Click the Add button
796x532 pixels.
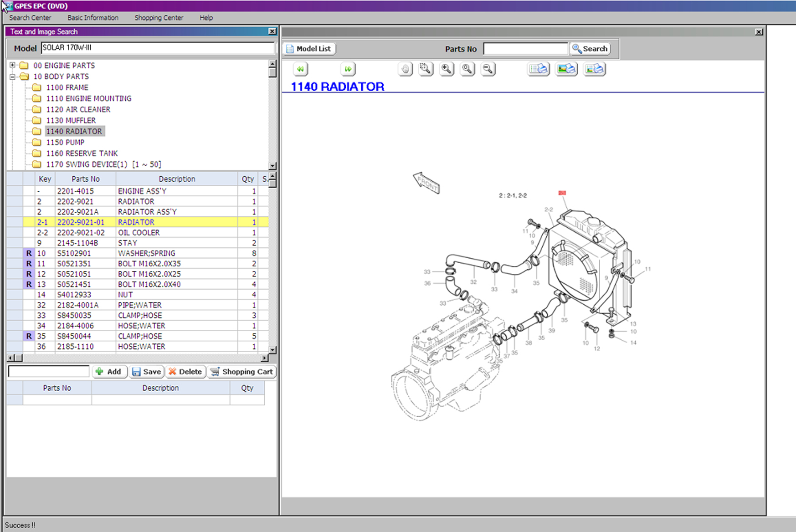click(x=109, y=372)
